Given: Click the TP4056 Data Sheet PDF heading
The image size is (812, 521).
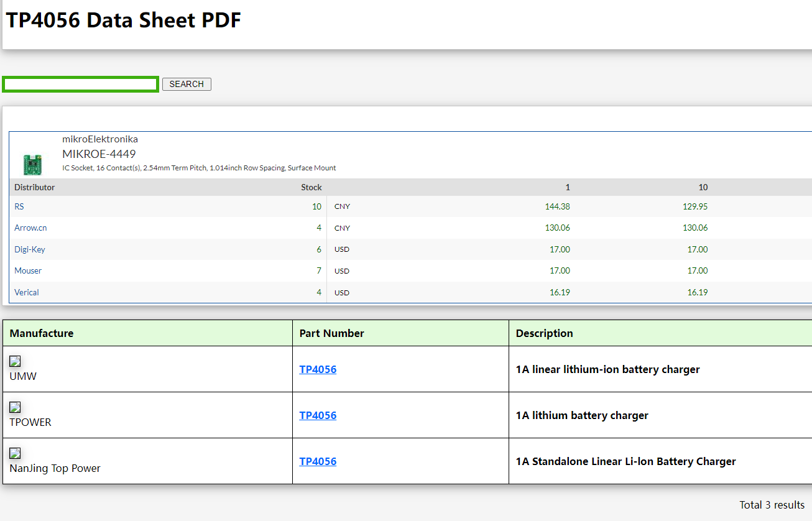Looking at the screenshot, I should (x=123, y=20).
